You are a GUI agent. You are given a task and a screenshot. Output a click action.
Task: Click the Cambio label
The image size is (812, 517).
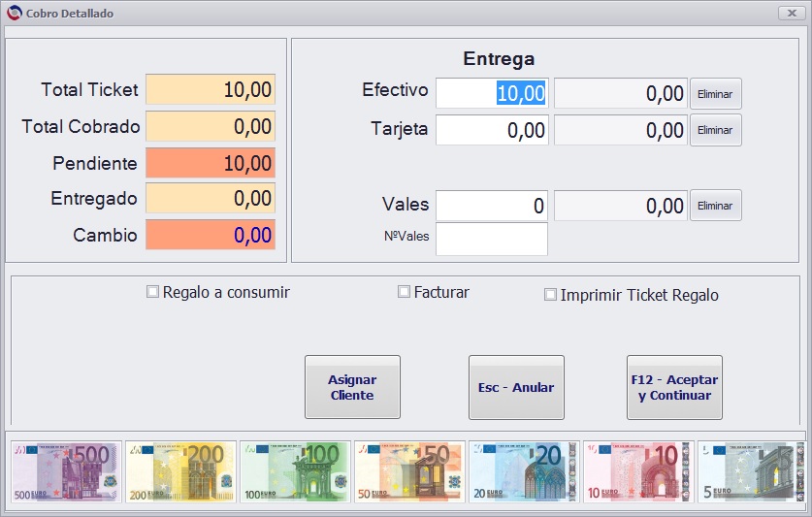pos(105,235)
